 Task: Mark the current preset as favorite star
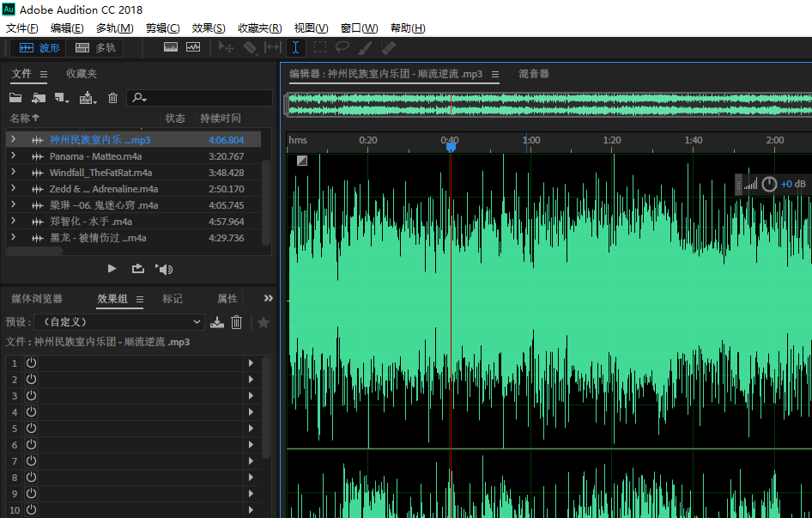coord(263,321)
